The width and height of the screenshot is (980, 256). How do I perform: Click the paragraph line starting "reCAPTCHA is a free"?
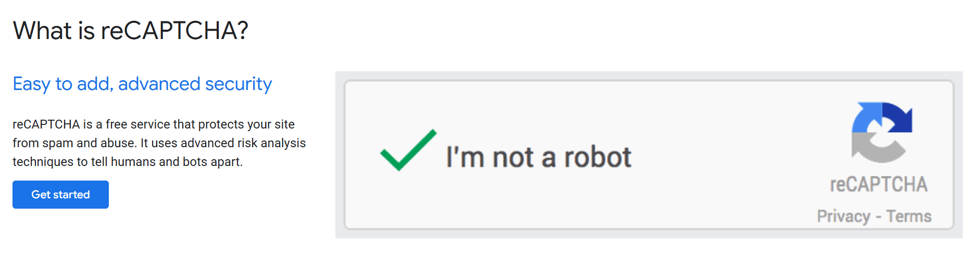[x=154, y=124]
